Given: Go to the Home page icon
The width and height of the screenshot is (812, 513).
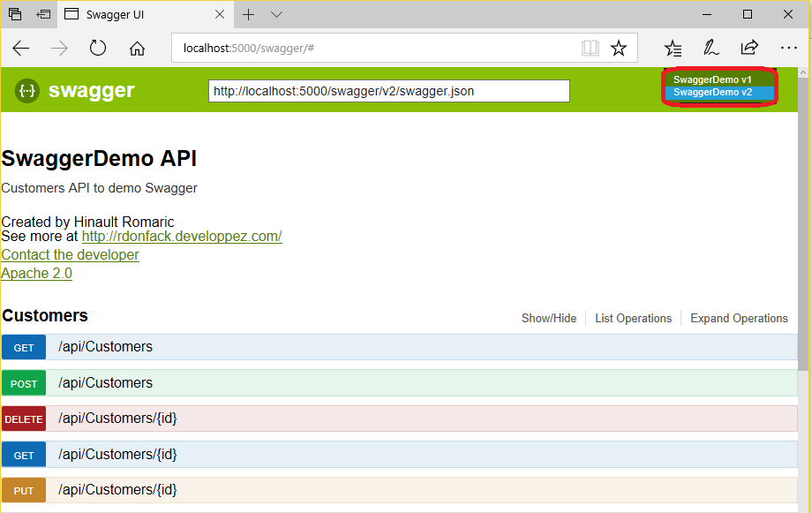Looking at the screenshot, I should pos(137,49).
